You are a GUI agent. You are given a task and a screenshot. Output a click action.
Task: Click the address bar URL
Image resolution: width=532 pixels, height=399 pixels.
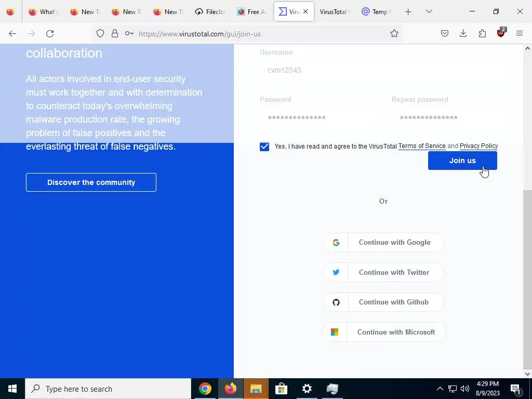199,34
